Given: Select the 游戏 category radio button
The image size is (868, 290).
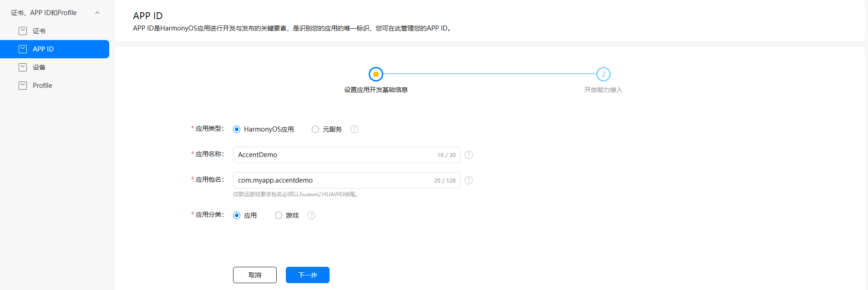Looking at the screenshot, I should pos(279,215).
